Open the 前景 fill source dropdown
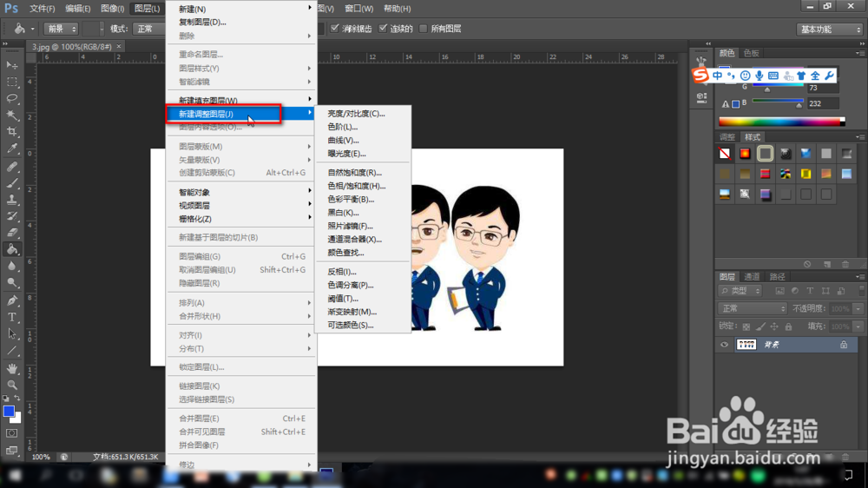Screen dimensions: 868x488 pyautogui.click(x=61, y=29)
